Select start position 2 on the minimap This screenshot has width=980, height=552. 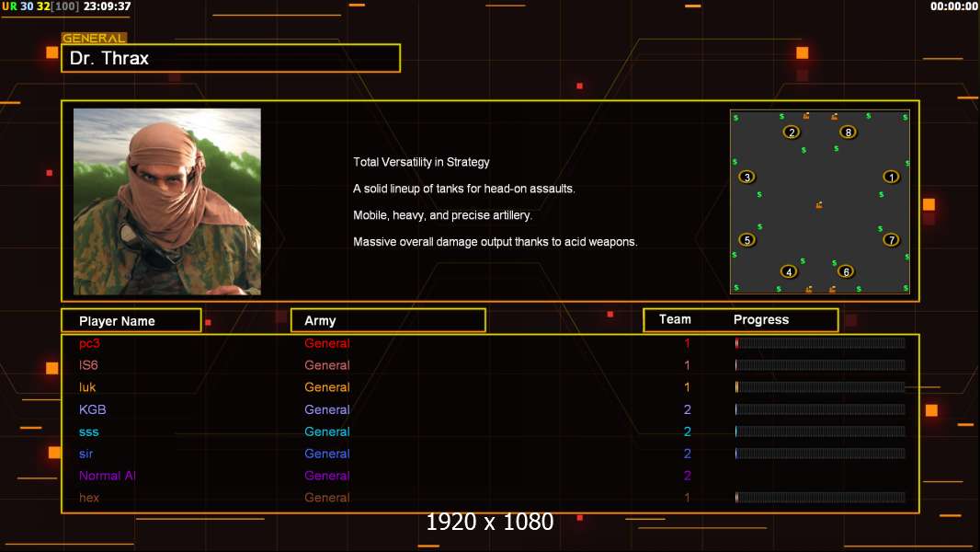(792, 132)
